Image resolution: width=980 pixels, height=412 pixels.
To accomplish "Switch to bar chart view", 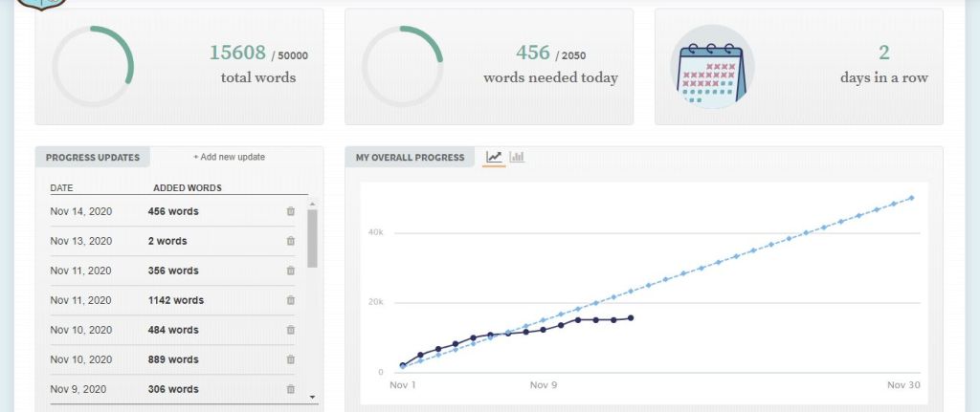I will pos(517,157).
